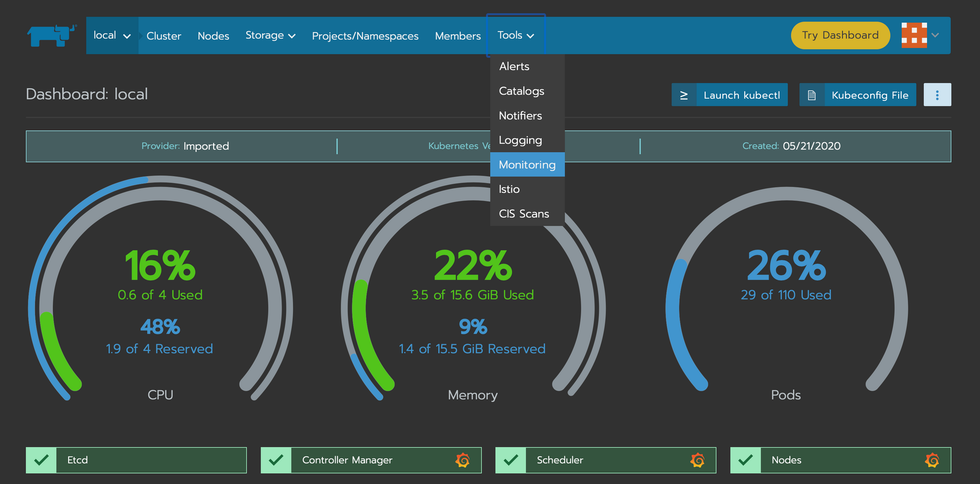Open the Members page
980x484 pixels.
[458, 36]
